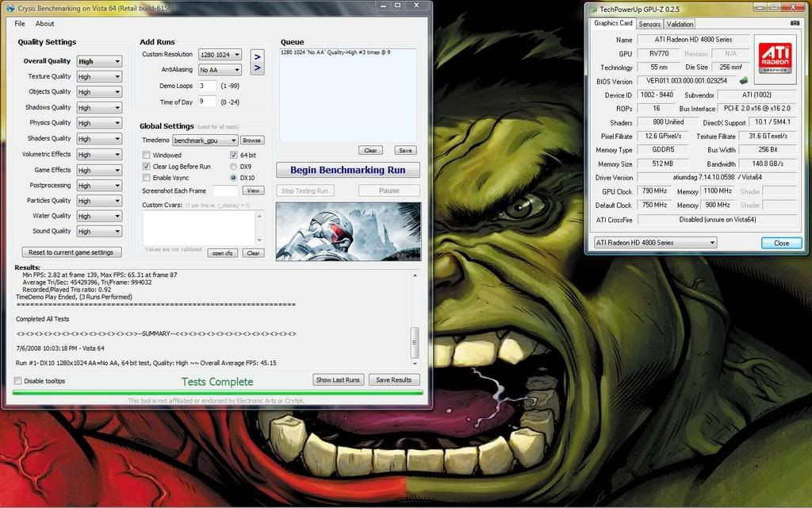Open the Volumetric Effects dropdown
812x508 pixels.
[x=99, y=155]
